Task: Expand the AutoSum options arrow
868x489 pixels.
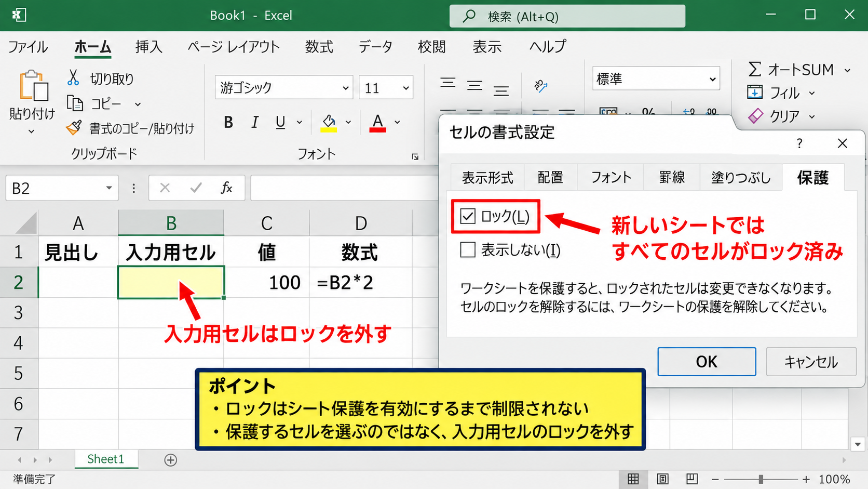Action: coord(847,70)
